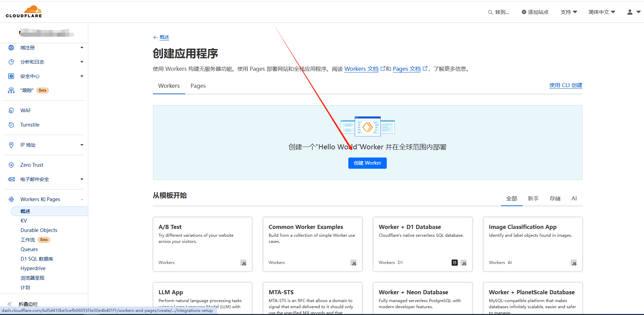Open the LLM App template card
644x315 pixels.
pyautogui.click(x=203, y=298)
